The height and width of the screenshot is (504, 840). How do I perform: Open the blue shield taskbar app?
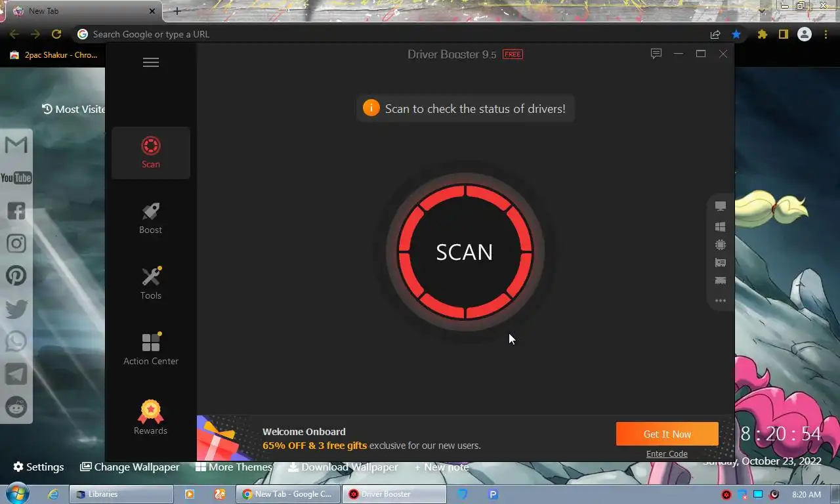click(x=462, y=494)
